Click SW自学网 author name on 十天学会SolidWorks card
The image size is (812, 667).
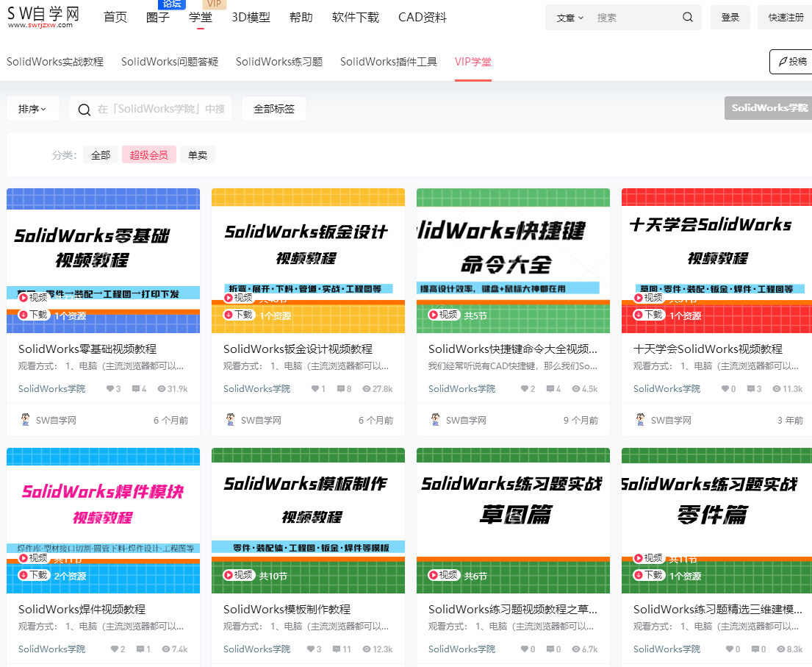click(671, 421)
